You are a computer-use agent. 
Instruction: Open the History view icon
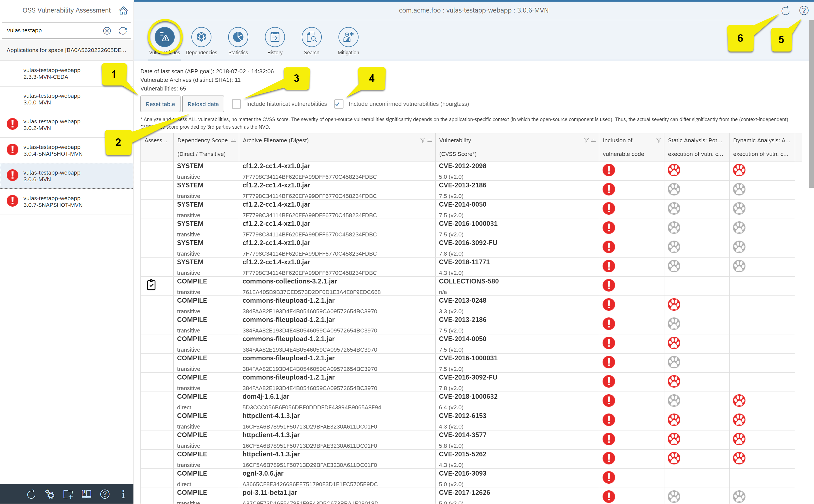coord(274,37)
